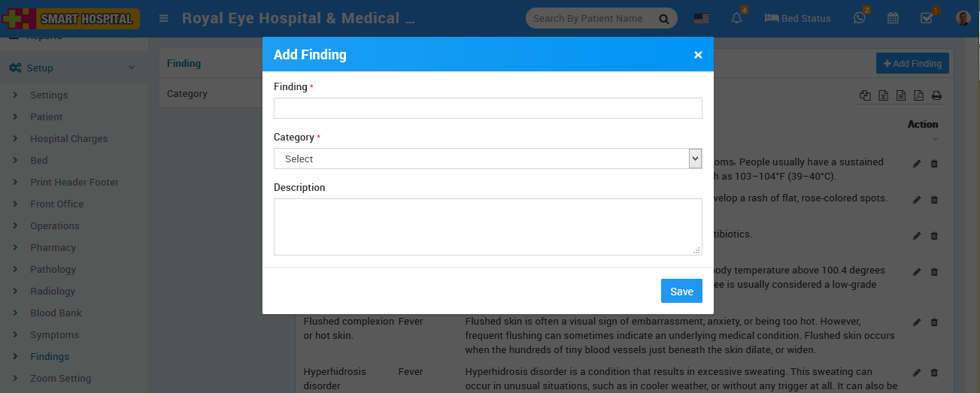Open the notifications bell icon

736,18
